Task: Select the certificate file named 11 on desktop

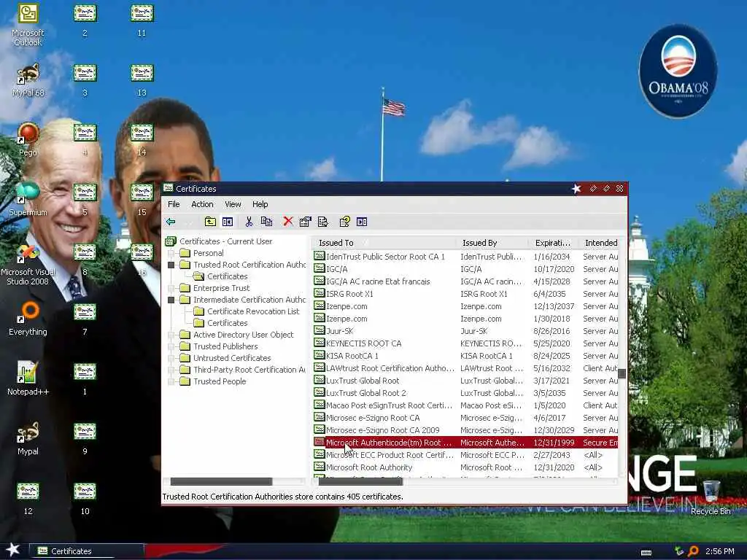Action: (142, 20)
